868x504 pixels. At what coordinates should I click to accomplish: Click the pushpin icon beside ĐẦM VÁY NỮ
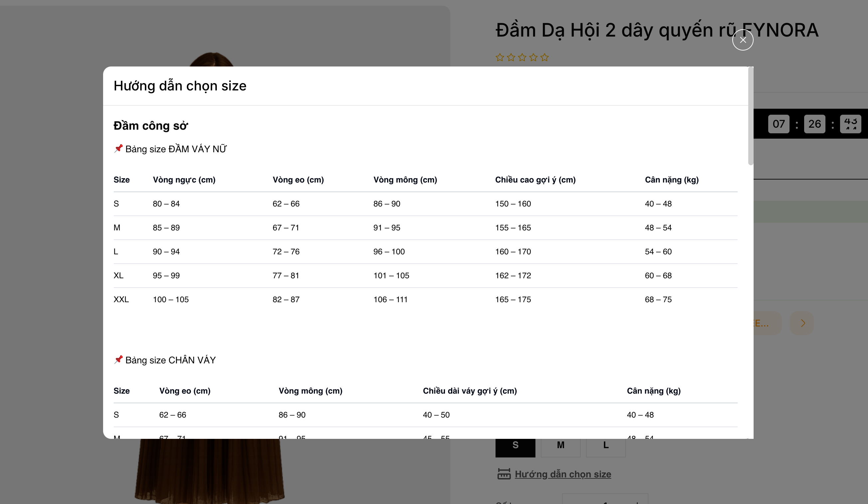pos(118,148)
